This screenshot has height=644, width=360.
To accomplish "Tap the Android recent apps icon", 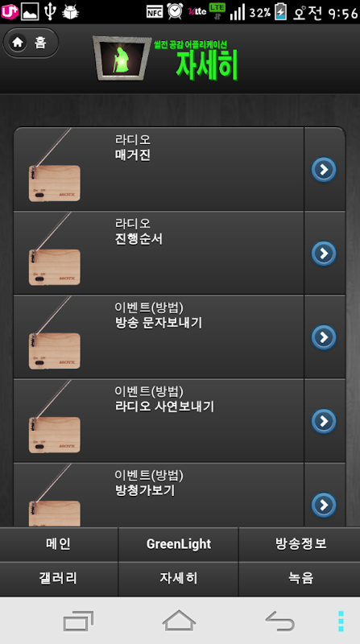I will click(x=78, y=621).
